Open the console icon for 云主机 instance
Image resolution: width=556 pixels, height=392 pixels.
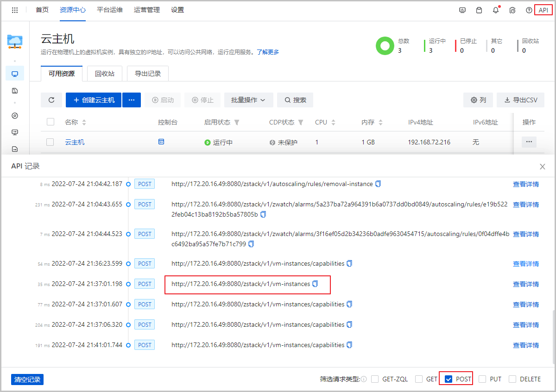tap(161, 142)
